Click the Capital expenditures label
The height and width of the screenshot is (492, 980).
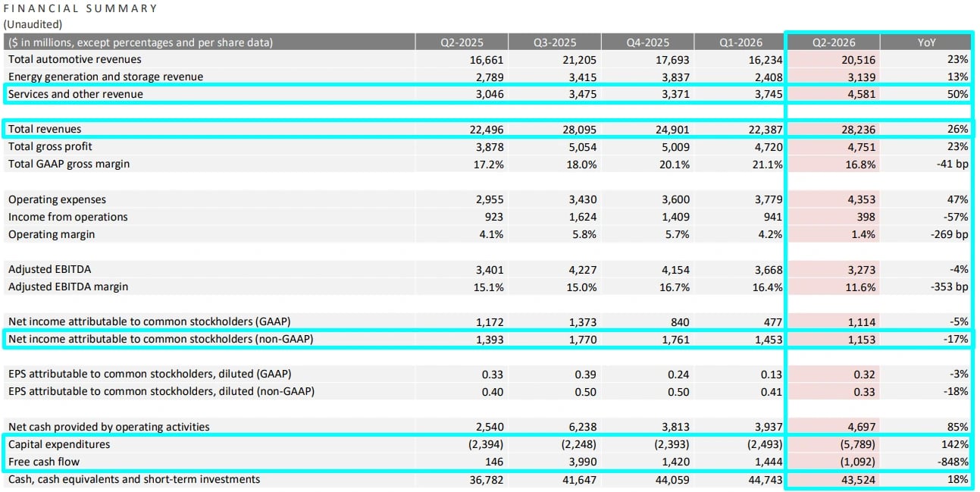(59, 444)
